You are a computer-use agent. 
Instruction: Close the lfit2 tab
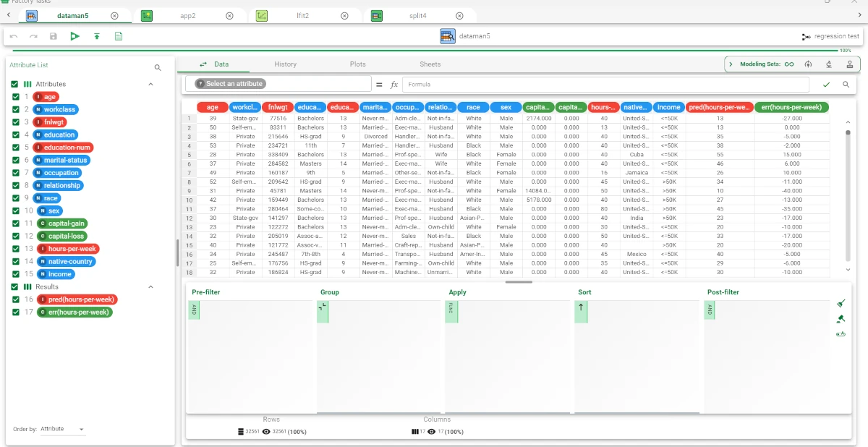pos(344,16)
